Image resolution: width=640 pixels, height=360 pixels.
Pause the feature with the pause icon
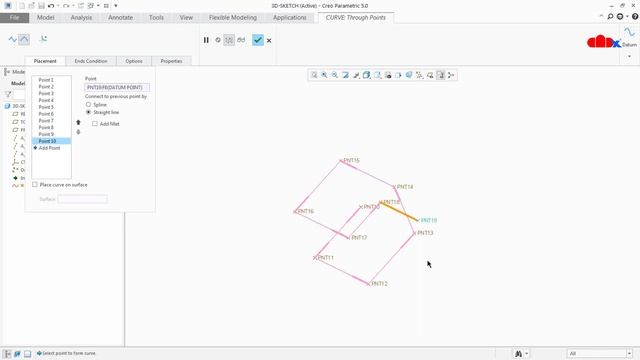(206, 40)
